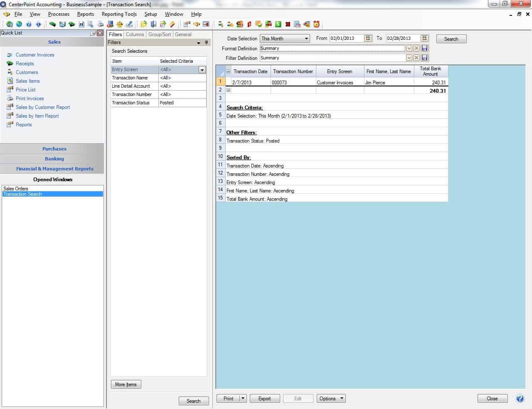Open the File menu

pos(18,14)
